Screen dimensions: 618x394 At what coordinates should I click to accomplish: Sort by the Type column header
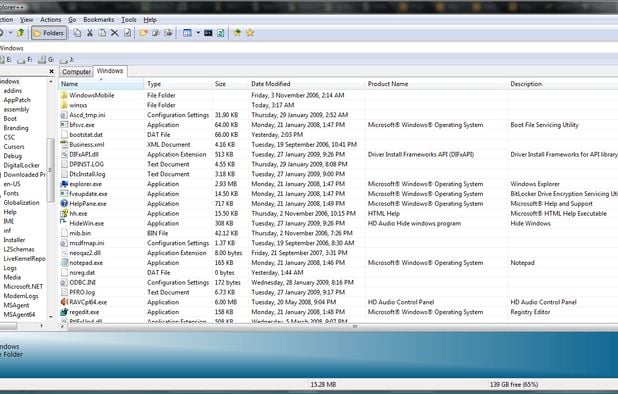point(178,84)
